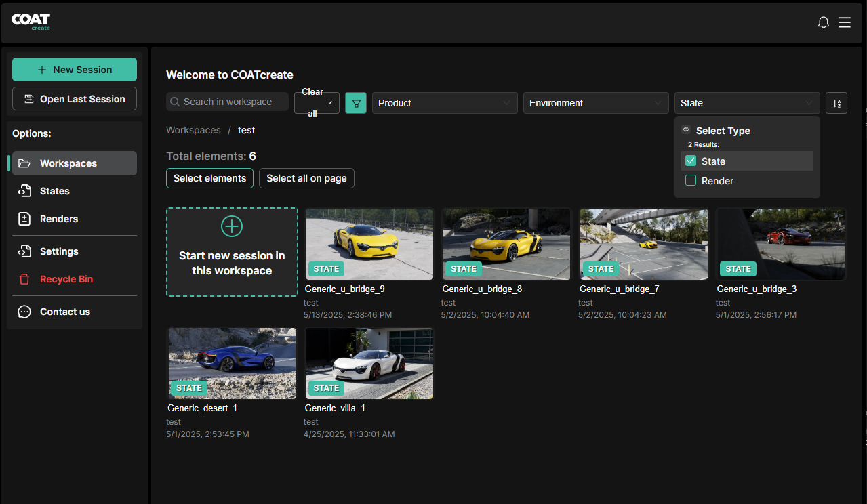This screenshot has width=867, height=504.
Task: Click the Search in workspace field
Action: pyautogui.click(x=228, y=102)
